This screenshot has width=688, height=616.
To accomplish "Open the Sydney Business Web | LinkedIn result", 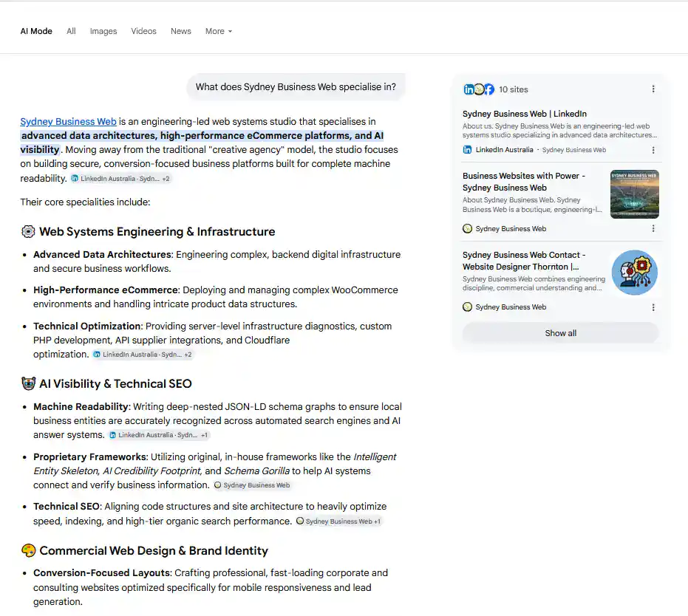I will (525, 114).
